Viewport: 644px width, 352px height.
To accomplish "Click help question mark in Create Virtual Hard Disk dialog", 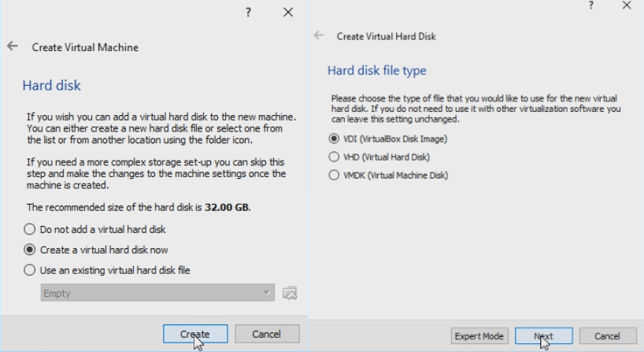I will [591, 6].
